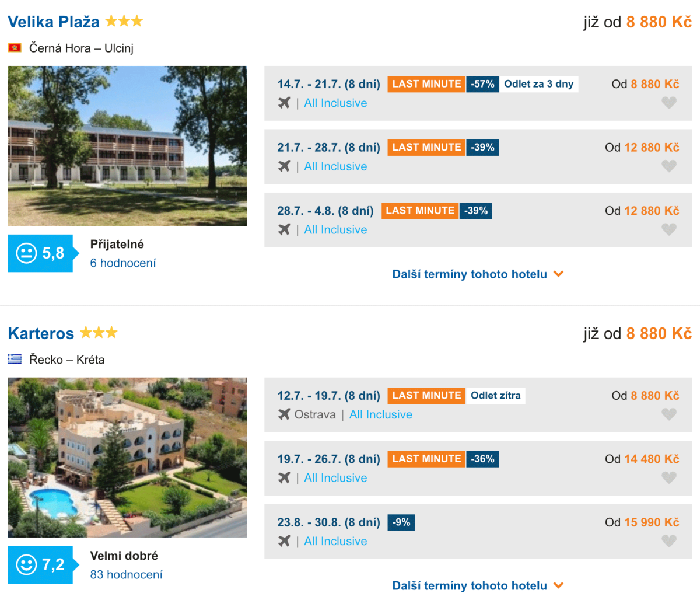Click the Montenegro flag icon
The width and height of the screenshot is (700, 600).
(x=15, y=48)
